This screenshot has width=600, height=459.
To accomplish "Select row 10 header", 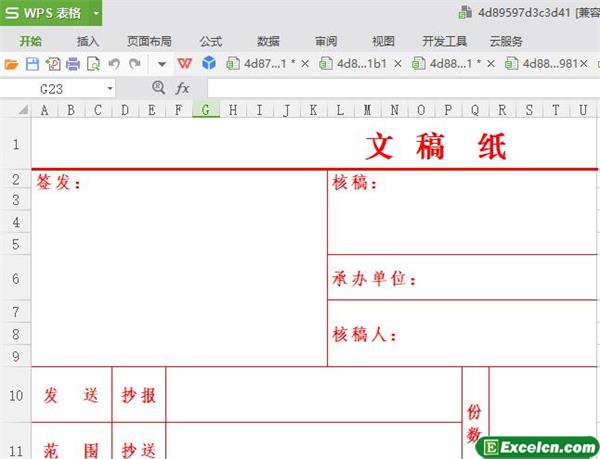I will (16, 395).
